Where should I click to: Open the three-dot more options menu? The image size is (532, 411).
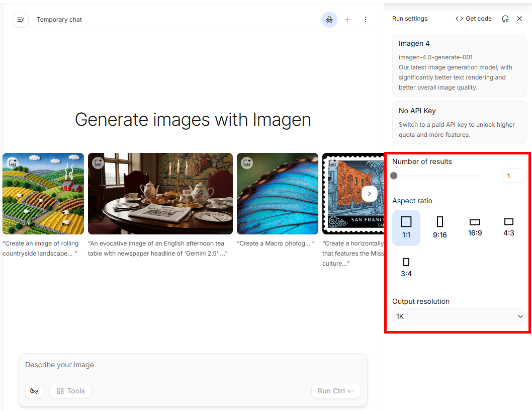[366, 20]
